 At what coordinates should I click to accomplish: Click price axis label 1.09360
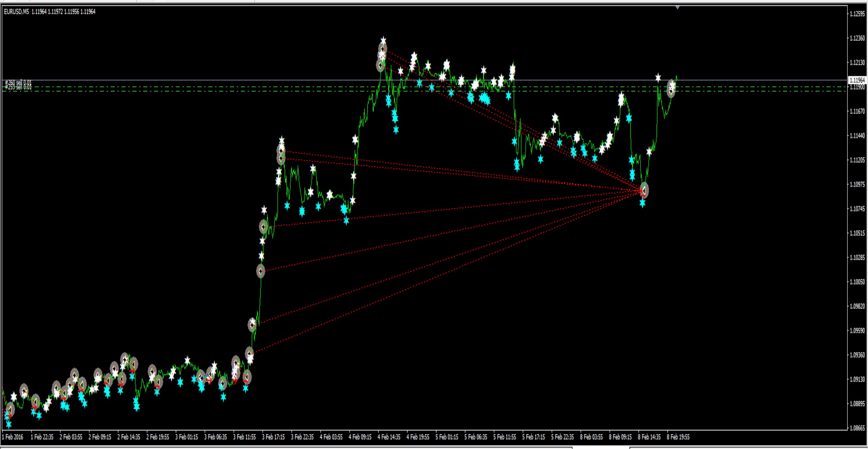coord(857,355)
